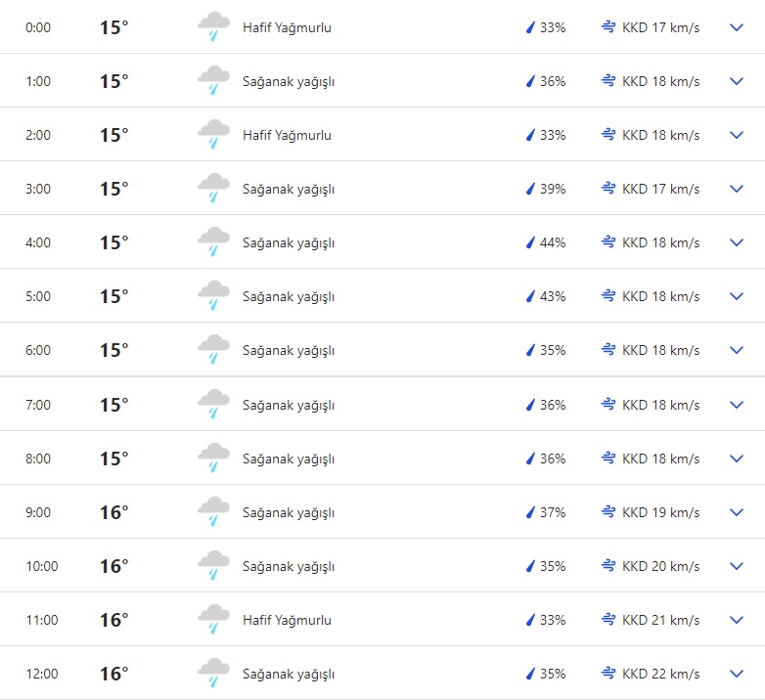This screenshot has height=700, width=765.
Task: Click "Sağanak yağışlı" label at 9:00
Action: [289, 512]
